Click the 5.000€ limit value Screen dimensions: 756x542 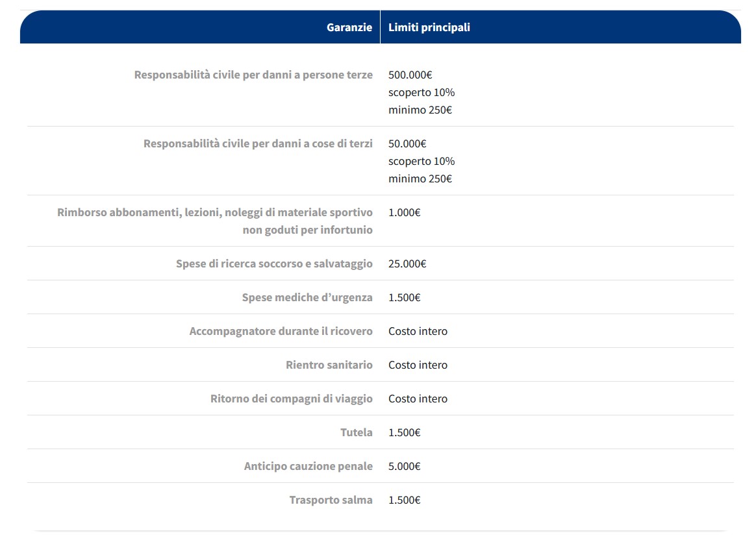click(x=404, y=466)
